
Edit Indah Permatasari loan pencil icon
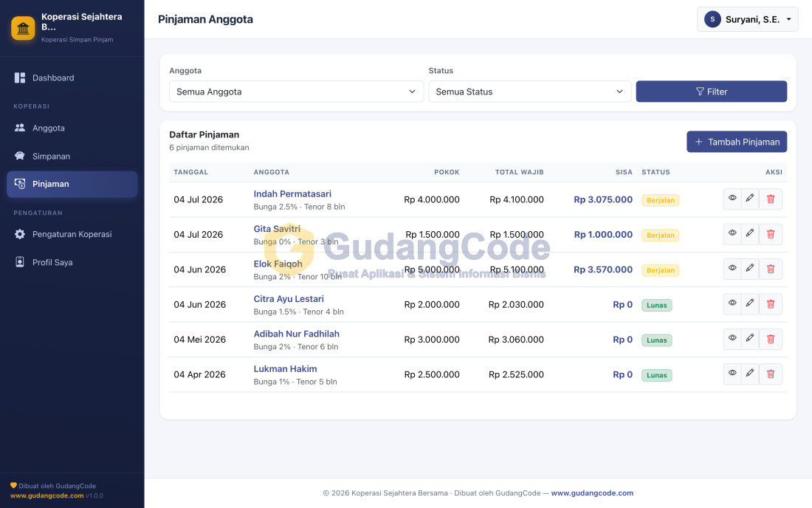pos(750,199)
